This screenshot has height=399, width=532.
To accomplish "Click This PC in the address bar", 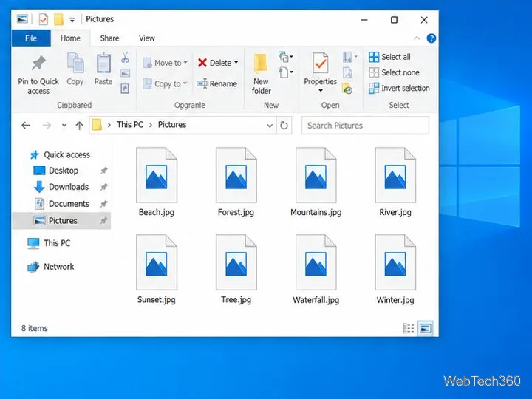I will click(130, 125).
